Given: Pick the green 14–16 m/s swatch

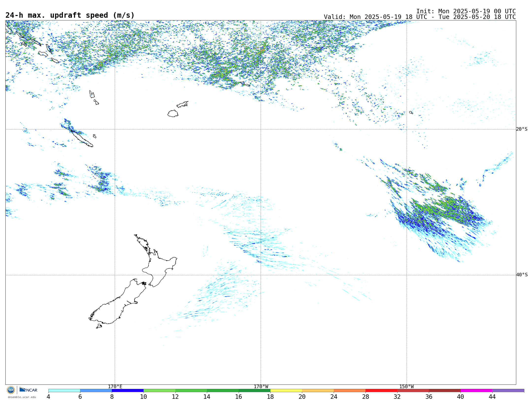Looking at the screenshot, I should (x=223, y=391).
